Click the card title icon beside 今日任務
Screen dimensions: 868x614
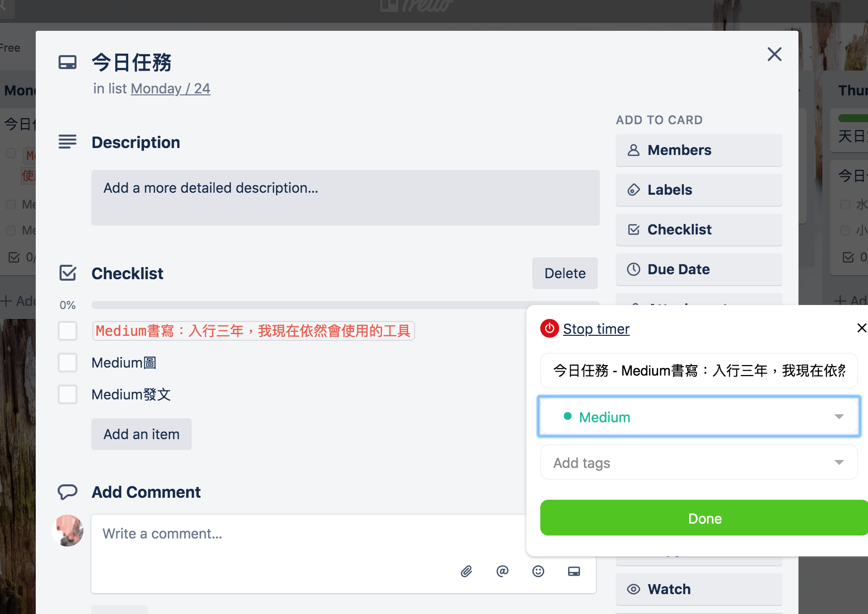coord(68,63)
